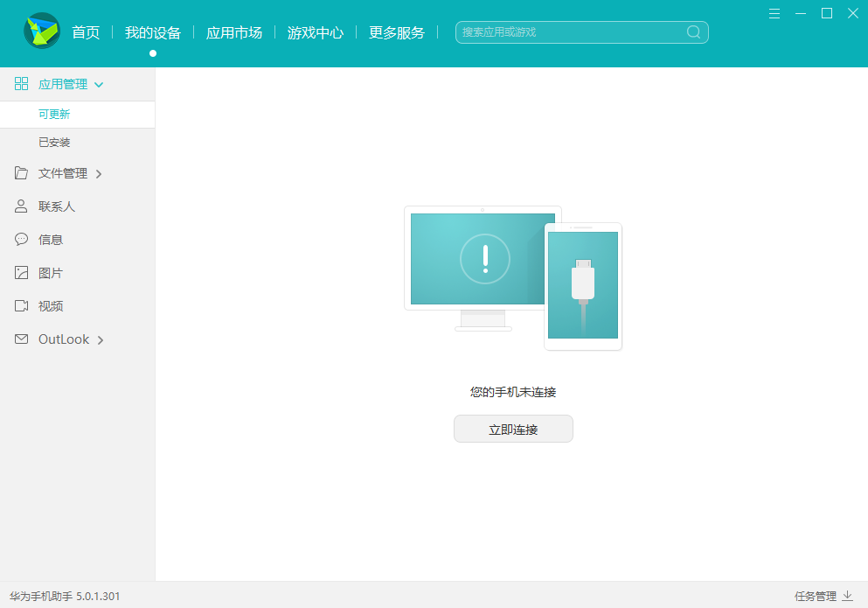Image resolution: width=868 pixels, height=608 pixels.
Task: Open the 应用市场 menu item
Action: point(233,31)
